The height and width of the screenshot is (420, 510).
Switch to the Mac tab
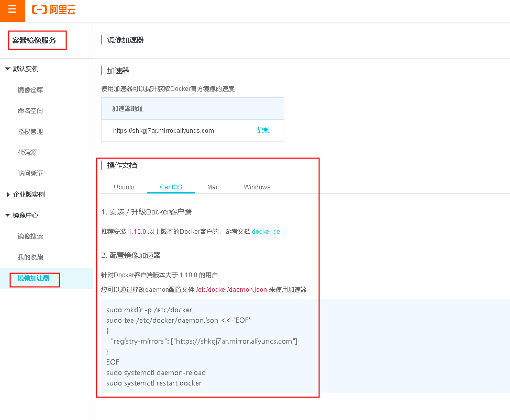click(213, 187)
